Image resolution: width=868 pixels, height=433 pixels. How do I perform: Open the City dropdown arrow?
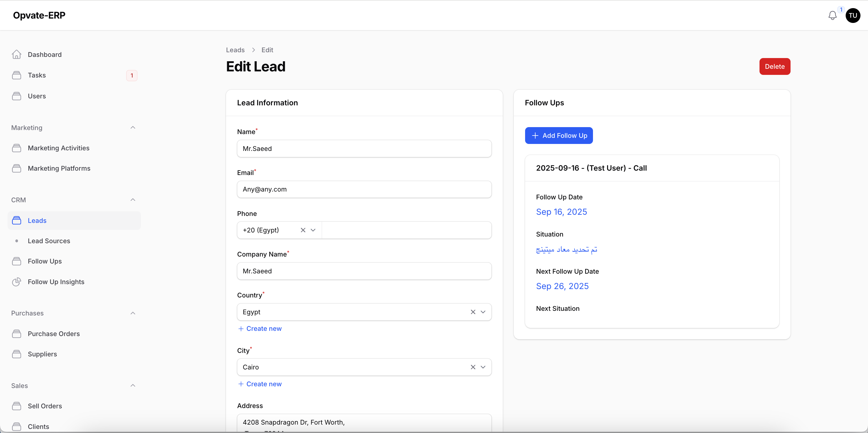tap(483, 367)
